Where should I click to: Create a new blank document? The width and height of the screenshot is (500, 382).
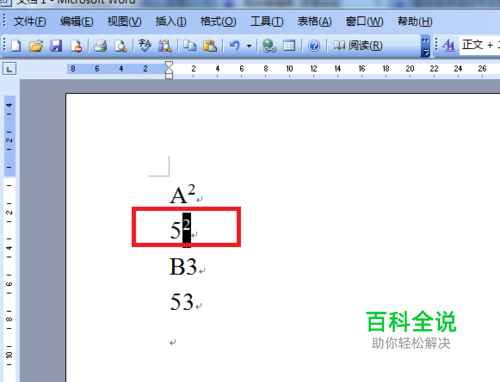pos(16,46)
